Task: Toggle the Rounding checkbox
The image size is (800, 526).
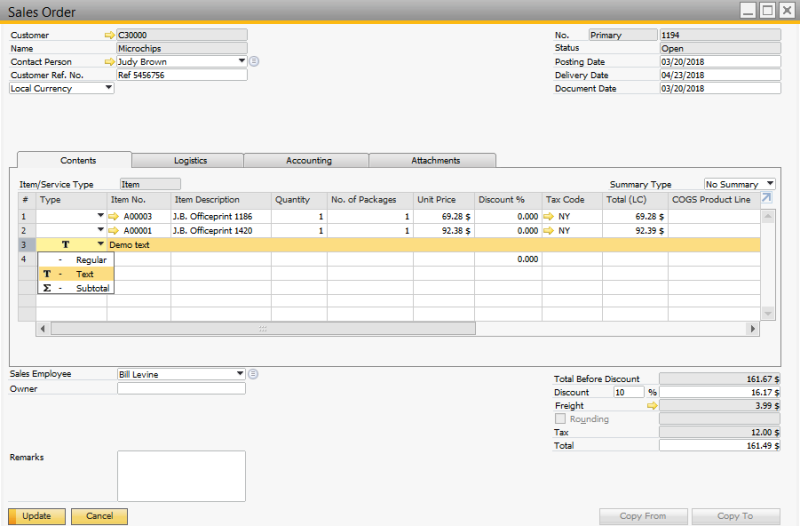Action: [x=560, y=419]
